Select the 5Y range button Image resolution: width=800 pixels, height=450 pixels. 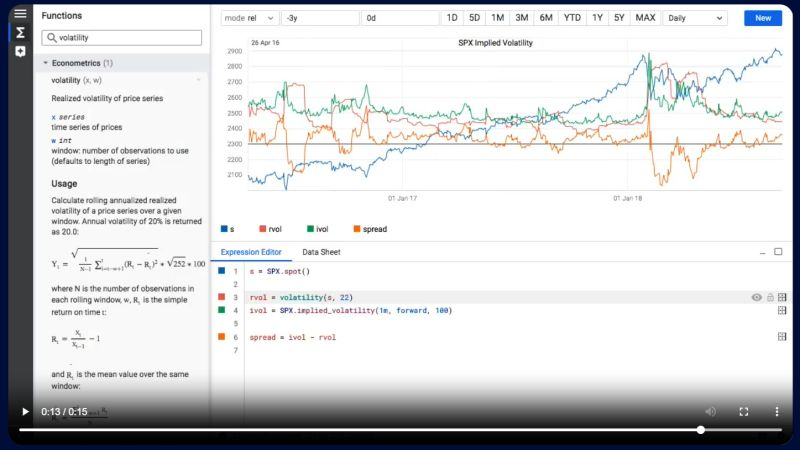click(619, 18)
